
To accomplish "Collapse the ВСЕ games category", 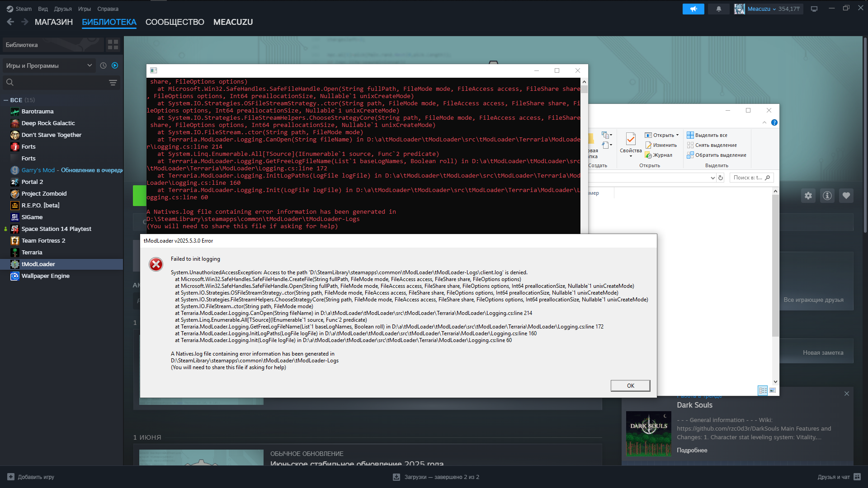I will (x=6, y=100).
